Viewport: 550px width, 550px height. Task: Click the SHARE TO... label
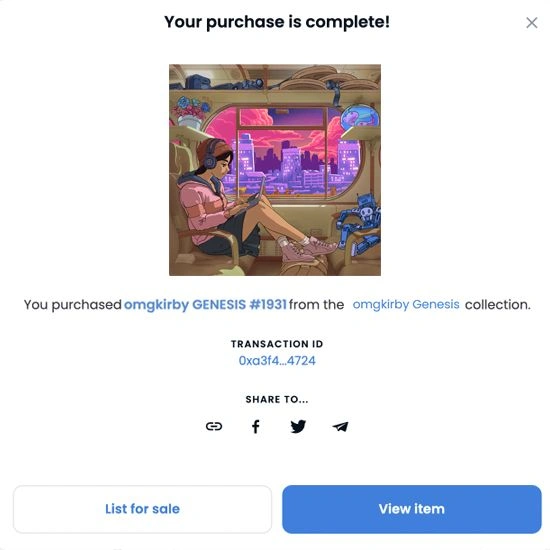coord(277,399)
